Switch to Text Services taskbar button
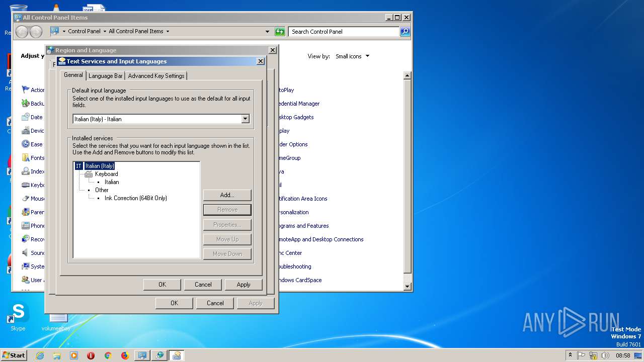Image resolution: width=644 pixels, height=362 pixels. [x=177, y=355]
